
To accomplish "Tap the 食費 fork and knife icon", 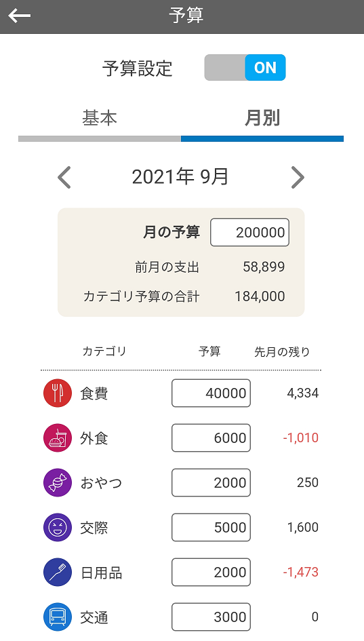I will (58, 393).
